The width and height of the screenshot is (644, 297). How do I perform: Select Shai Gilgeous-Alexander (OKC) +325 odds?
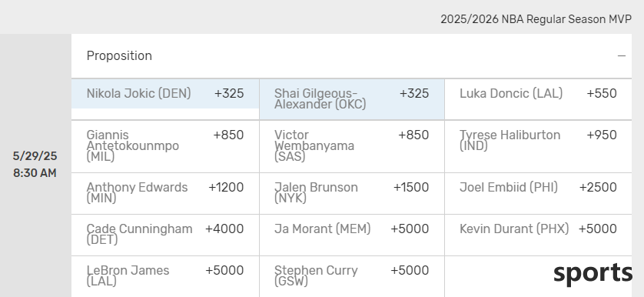coord(351,99)
